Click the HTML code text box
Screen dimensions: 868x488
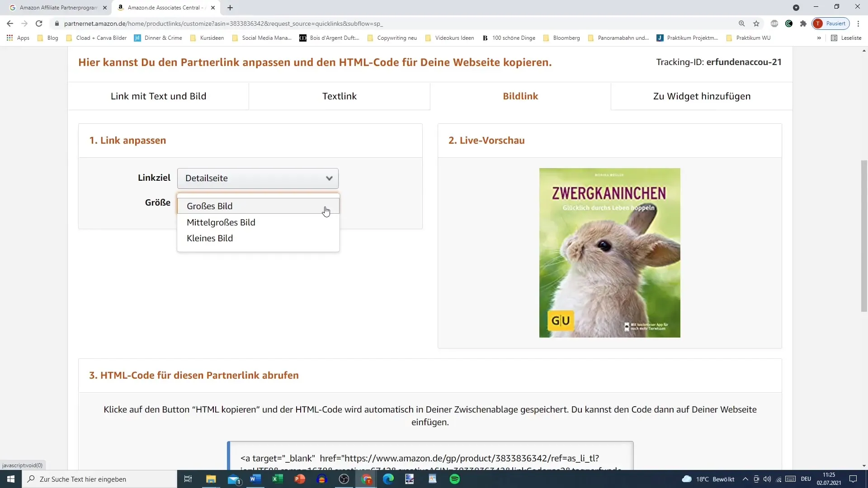coord(430,455)
